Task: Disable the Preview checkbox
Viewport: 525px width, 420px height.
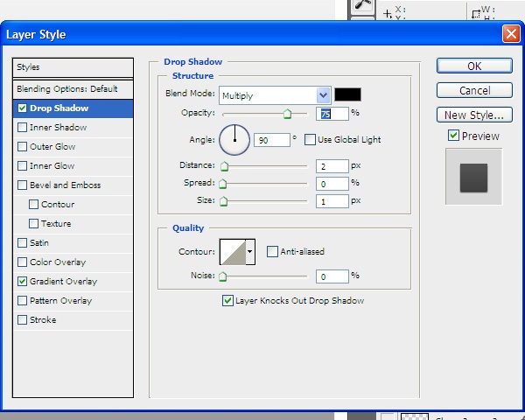Action: point(453,136)
